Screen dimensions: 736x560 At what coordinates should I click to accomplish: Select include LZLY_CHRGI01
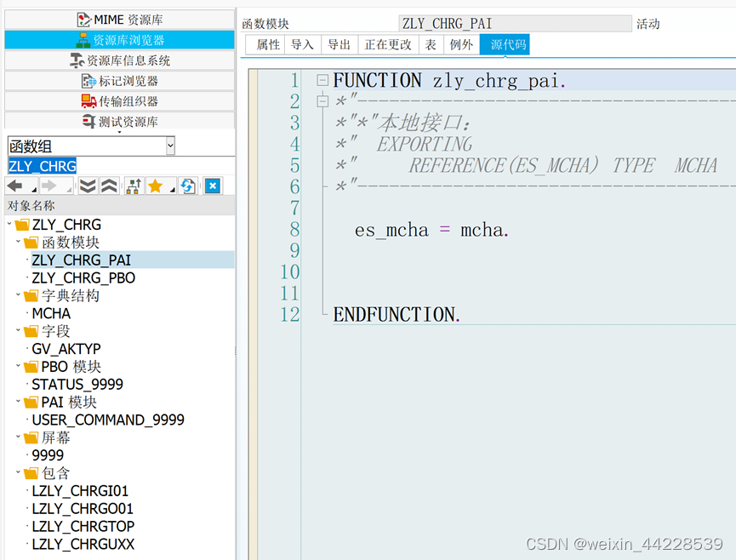[x=80, y=491]
